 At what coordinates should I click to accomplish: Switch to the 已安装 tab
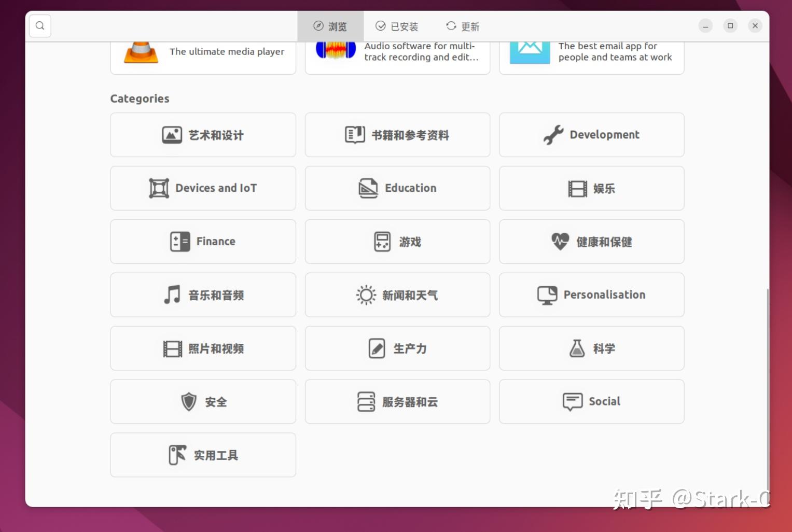[x=397, y=26]
